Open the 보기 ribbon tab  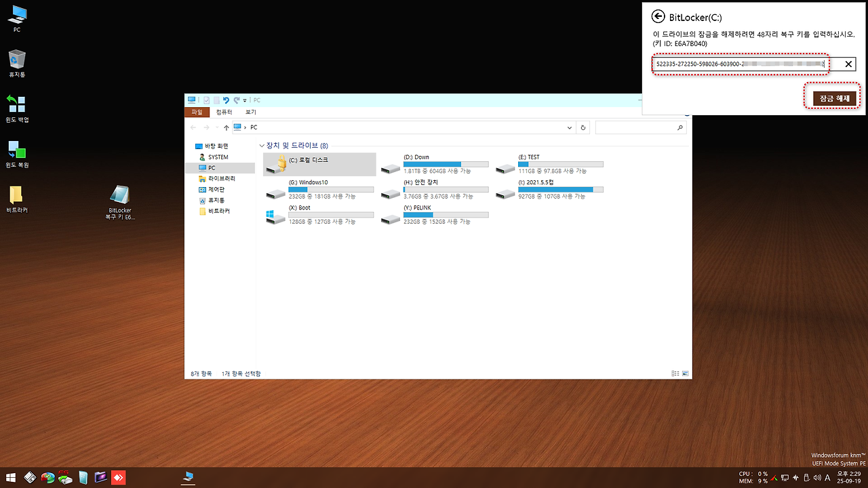click(x=251, y=112)
